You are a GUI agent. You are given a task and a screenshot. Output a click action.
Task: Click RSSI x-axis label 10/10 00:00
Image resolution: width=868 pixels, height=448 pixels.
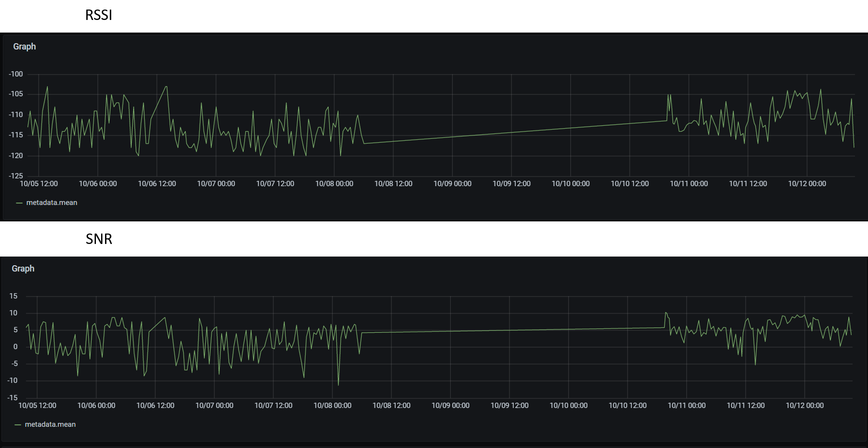[571, 184]
